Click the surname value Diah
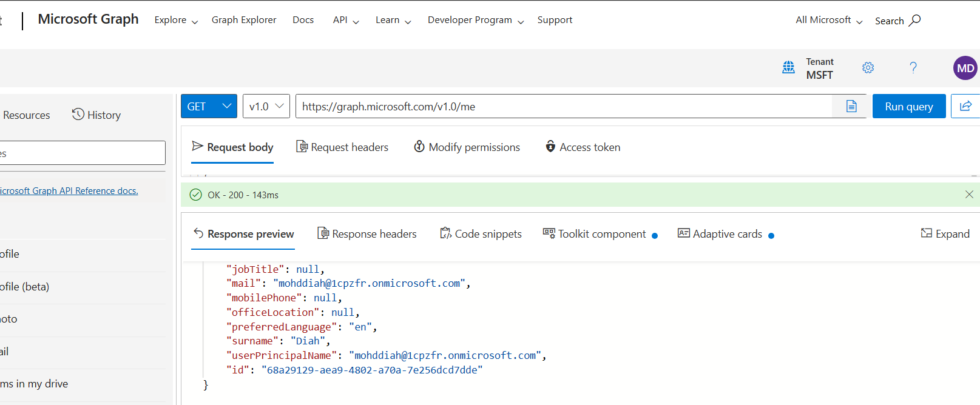This screenshot has height=405, width=980. click(308, 341)
